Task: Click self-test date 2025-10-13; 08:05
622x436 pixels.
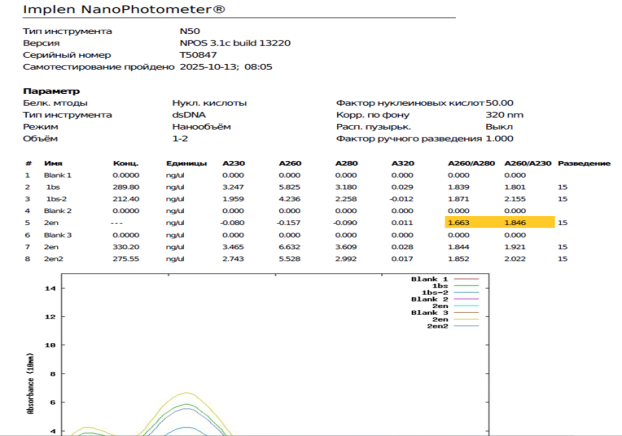Action: (x=225, y=67)
